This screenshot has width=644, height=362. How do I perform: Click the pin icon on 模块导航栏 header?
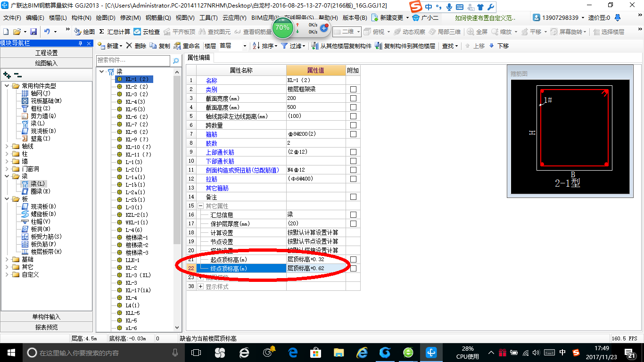[x=80, y=43]
